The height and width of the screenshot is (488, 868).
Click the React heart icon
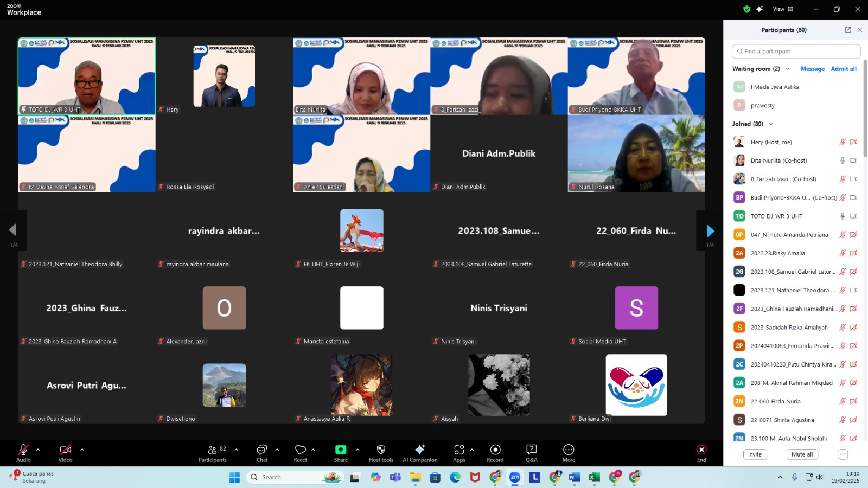[x=301, y=453]
